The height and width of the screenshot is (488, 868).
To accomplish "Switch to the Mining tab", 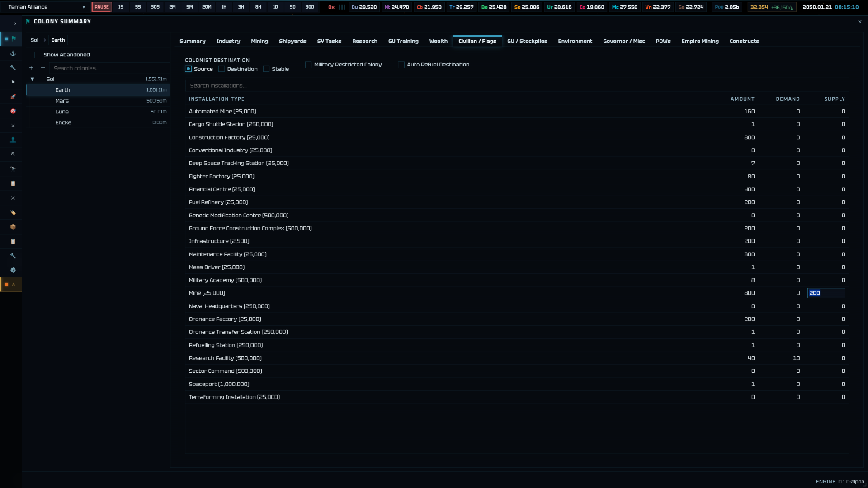I will click(259, 41).
